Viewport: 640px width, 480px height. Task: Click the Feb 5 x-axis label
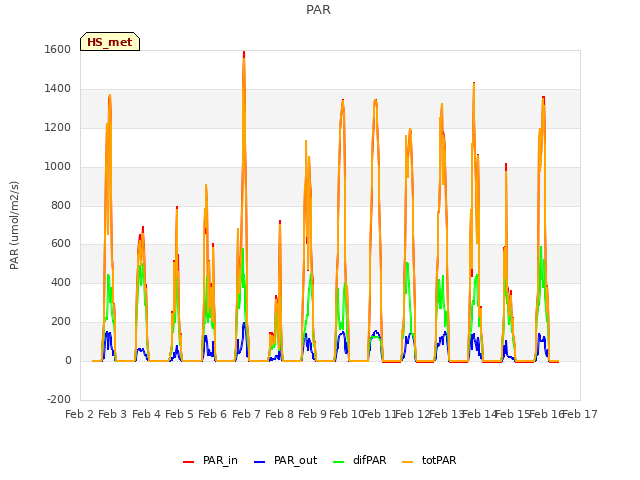(180, 414)
